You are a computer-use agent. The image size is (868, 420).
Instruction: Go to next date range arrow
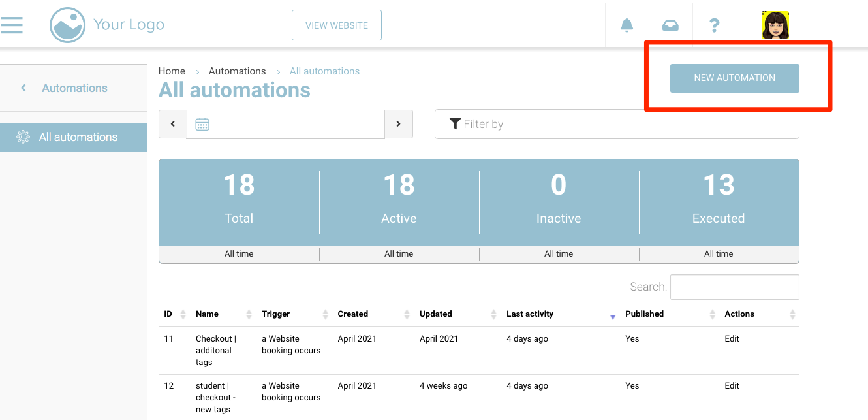[398, 124]
